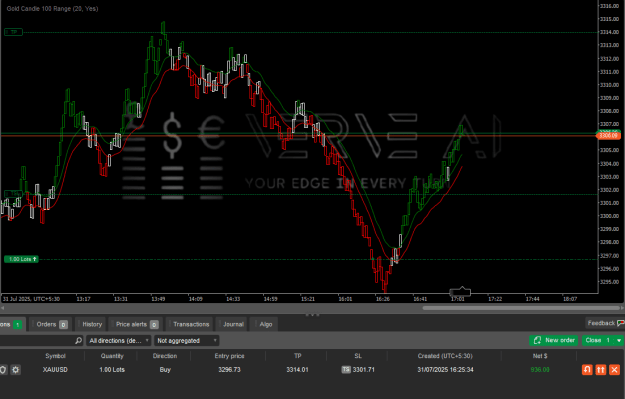Click the reverse position icon for XAUUSD

(587, 370)
